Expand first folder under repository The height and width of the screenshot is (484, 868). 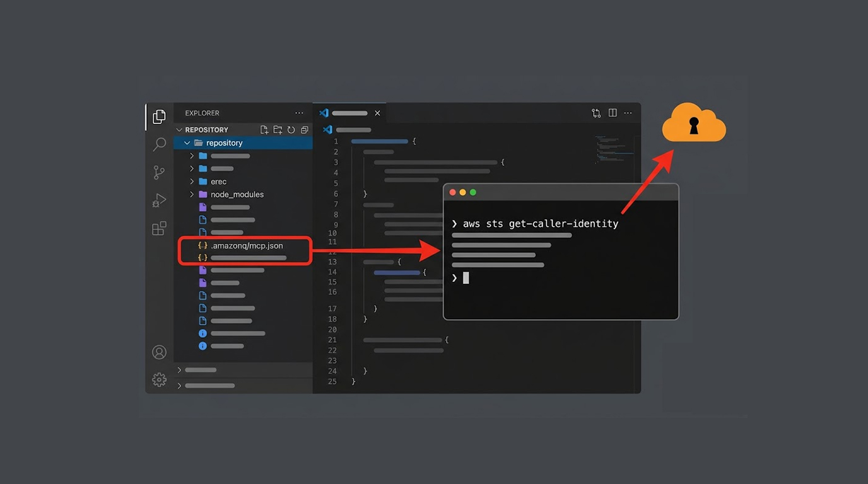click(x=192, y=156)
